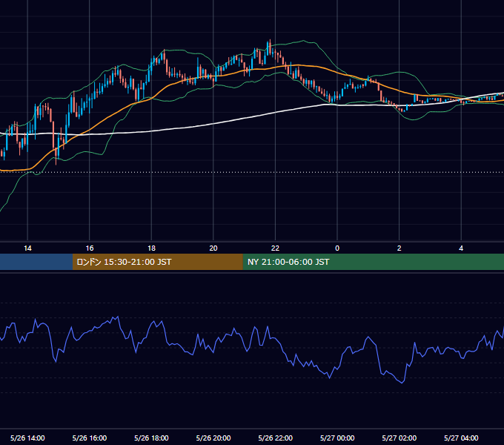Click the 5/26 18:00 time label
Screen dimensions: 504x445
click(x=151, y=438)
